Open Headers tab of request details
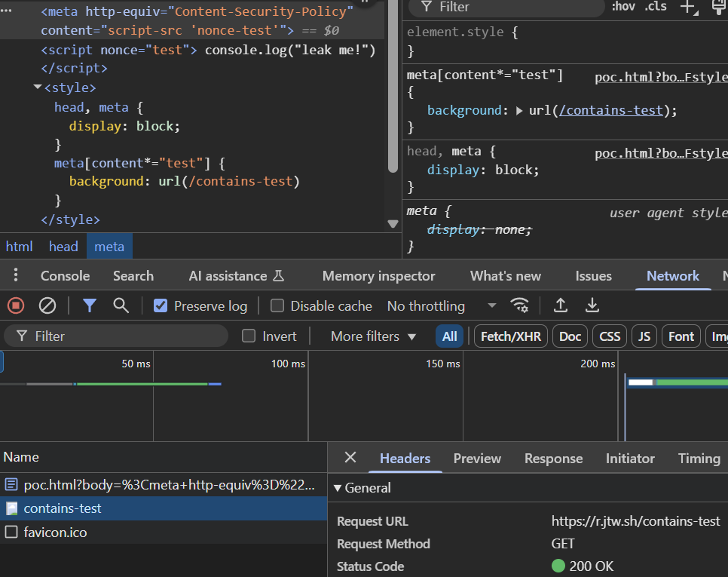 pos(405,459)
